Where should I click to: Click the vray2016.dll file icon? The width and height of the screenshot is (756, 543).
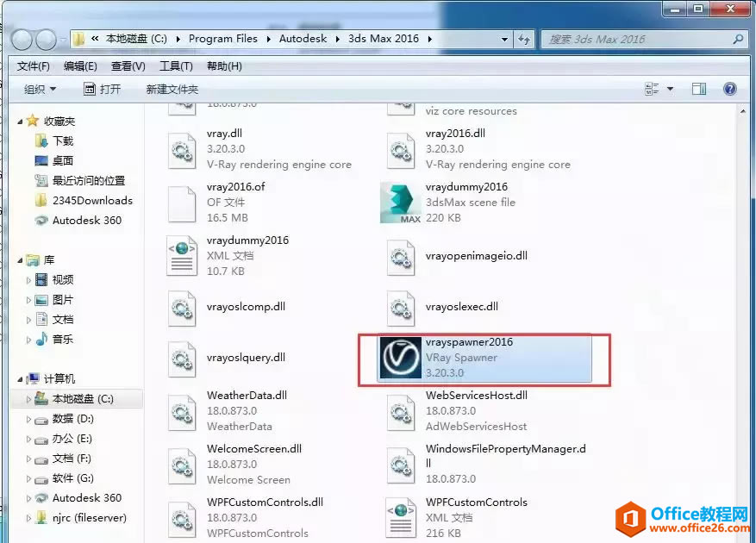click(x=401, y=151)
